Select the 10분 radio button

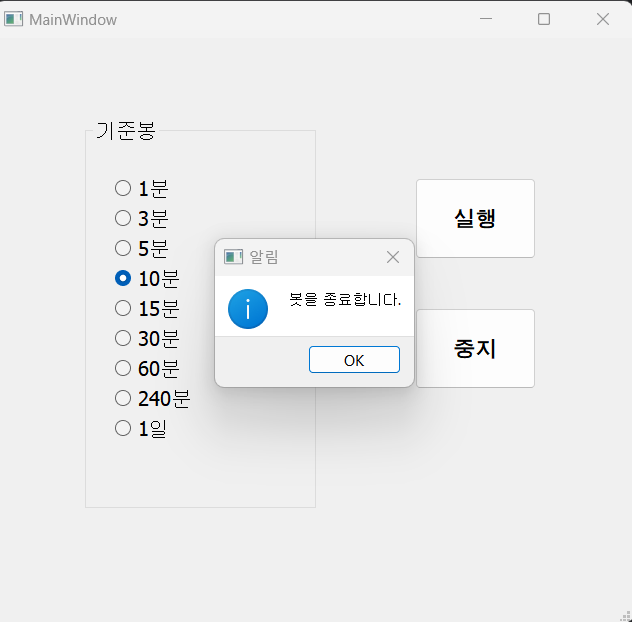[147, 278]
